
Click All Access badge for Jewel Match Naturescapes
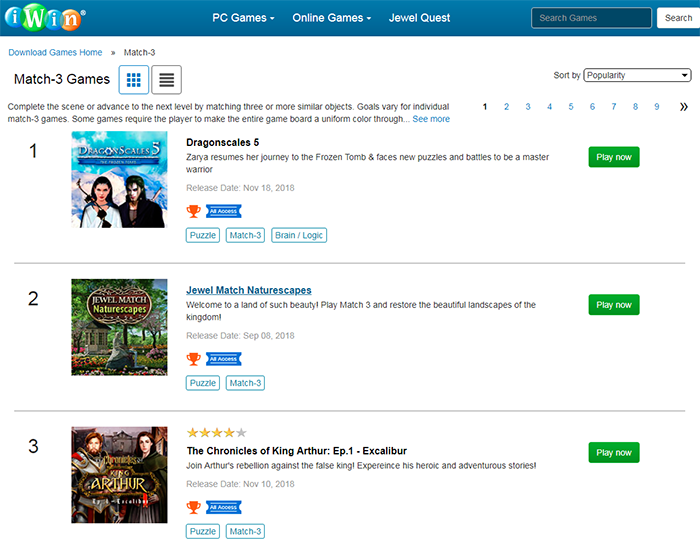coord(224,359)
